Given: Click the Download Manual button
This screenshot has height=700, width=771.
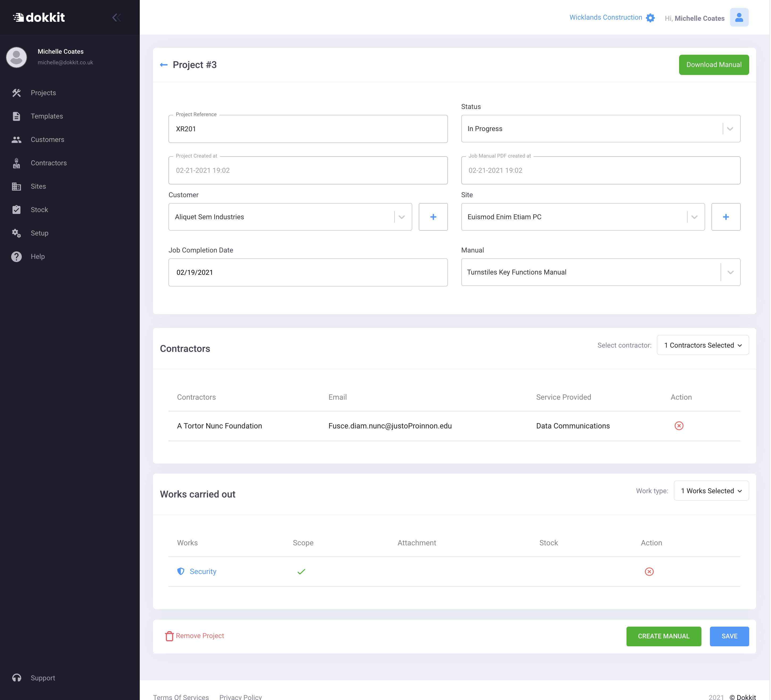Looking at the screenshot, I should click(714, 65).
